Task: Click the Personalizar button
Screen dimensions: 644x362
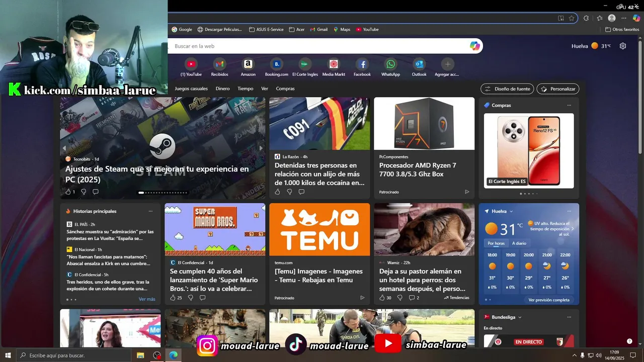Action: (x=558, y=89)
